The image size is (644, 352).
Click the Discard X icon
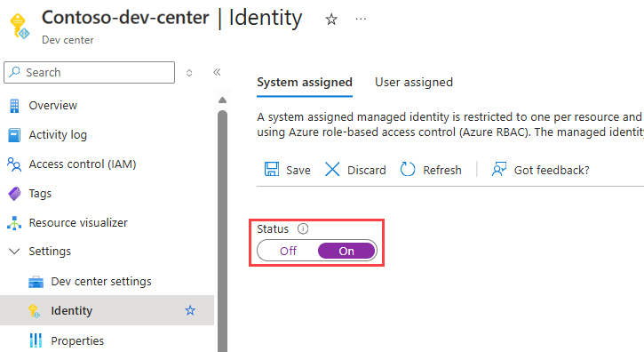[332, 169]
